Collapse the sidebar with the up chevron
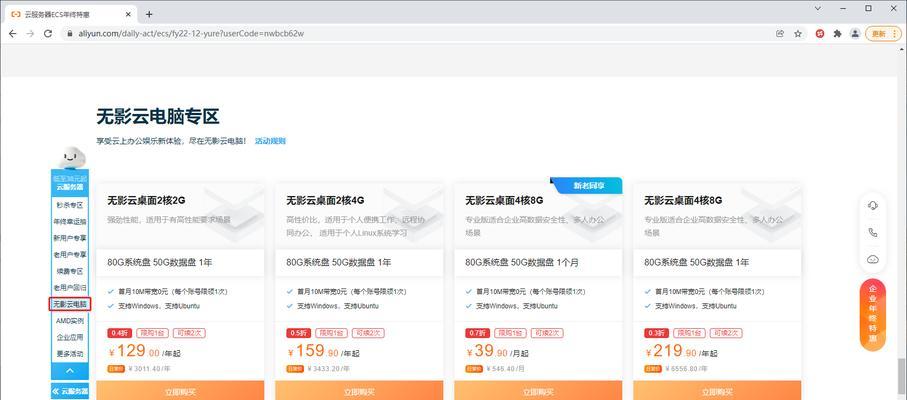 (x=69, y=371)
